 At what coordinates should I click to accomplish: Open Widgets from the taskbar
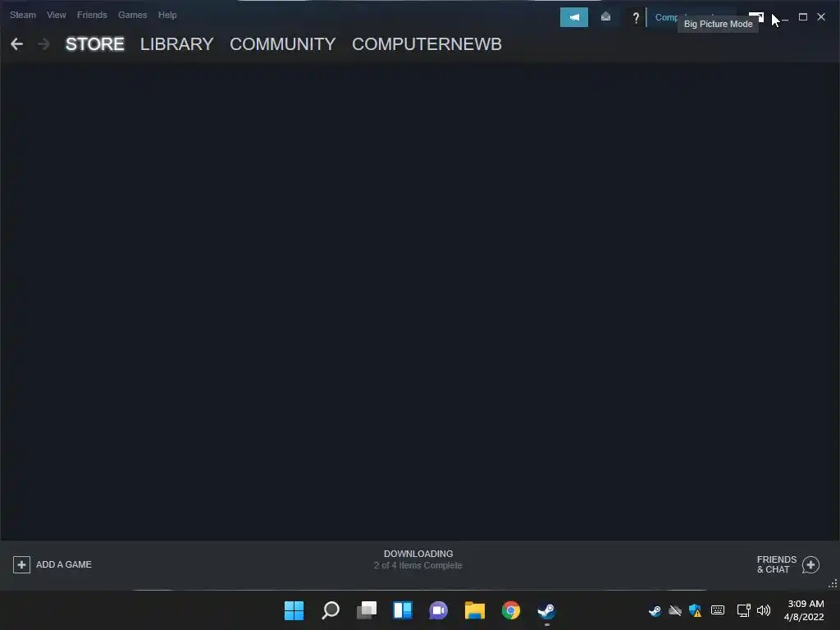point(402,610)
